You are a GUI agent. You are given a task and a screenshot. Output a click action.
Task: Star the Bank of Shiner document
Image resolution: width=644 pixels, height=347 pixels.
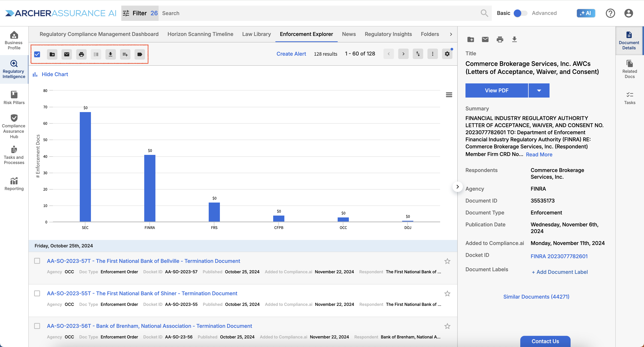pyautogui.click(x=447, y=294)
